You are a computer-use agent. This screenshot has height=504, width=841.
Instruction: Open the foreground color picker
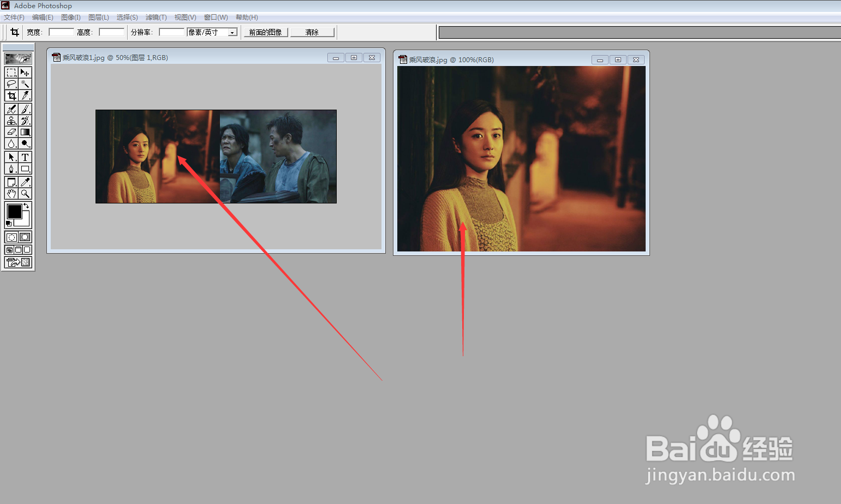tap(14, 211)
